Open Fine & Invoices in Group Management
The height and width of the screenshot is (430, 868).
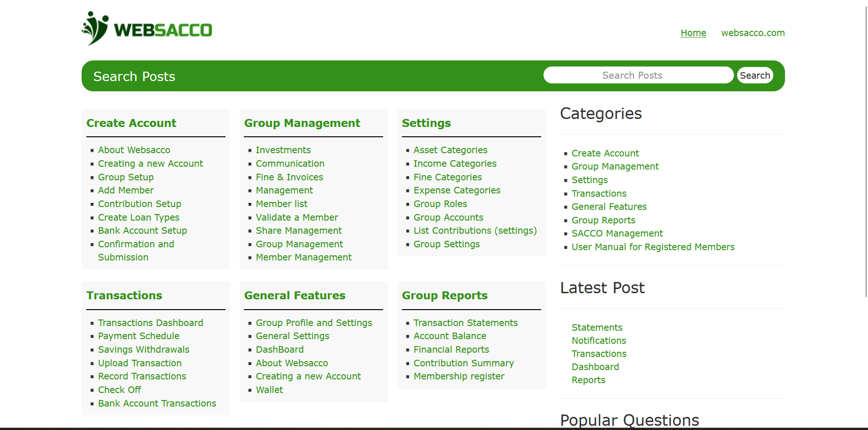click(289, 177)
